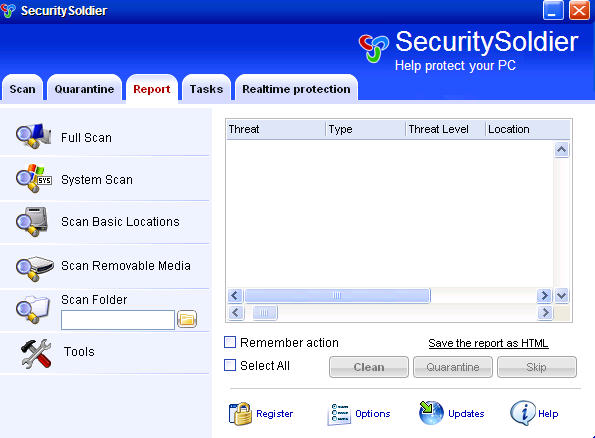
Task: Minimize the Security Soldier window
Action: tap(553, 10)
